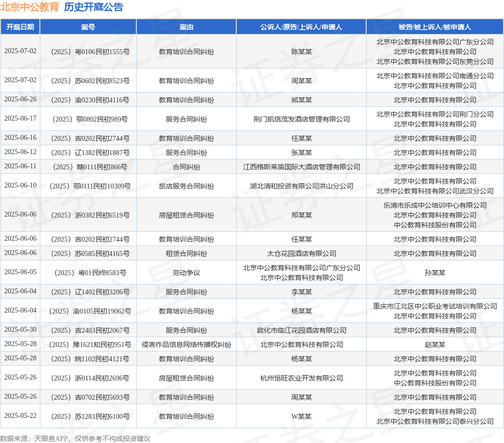Click cause 旅店服务合同纠纷

pos(187,186)
